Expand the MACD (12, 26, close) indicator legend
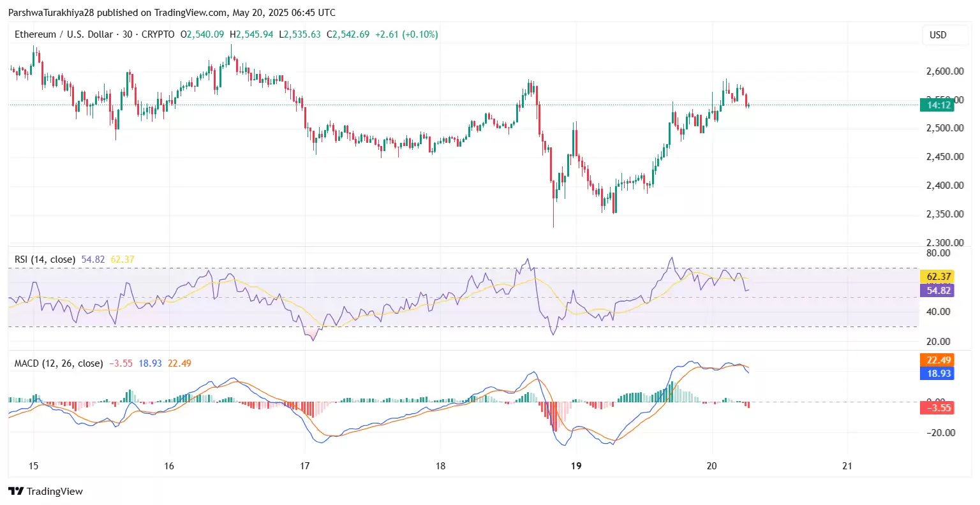Image resolution: width=980 pixels, height=505 pixels. point(59,363)
